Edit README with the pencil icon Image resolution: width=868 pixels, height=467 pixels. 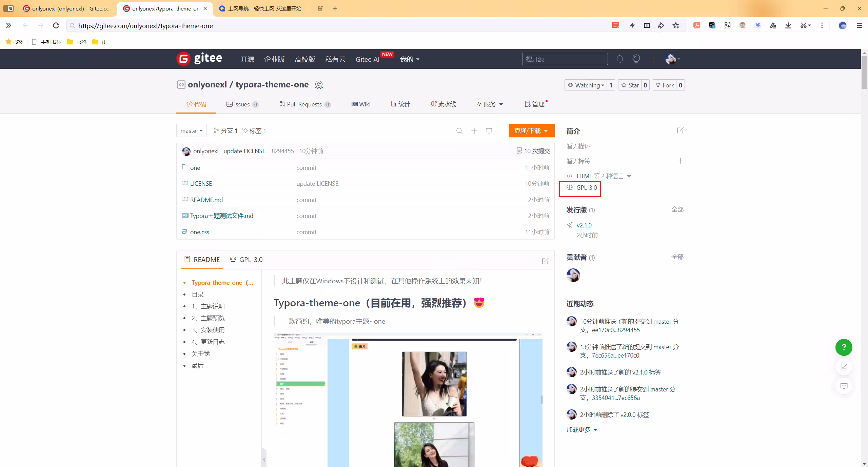click(x=545, y=261)
